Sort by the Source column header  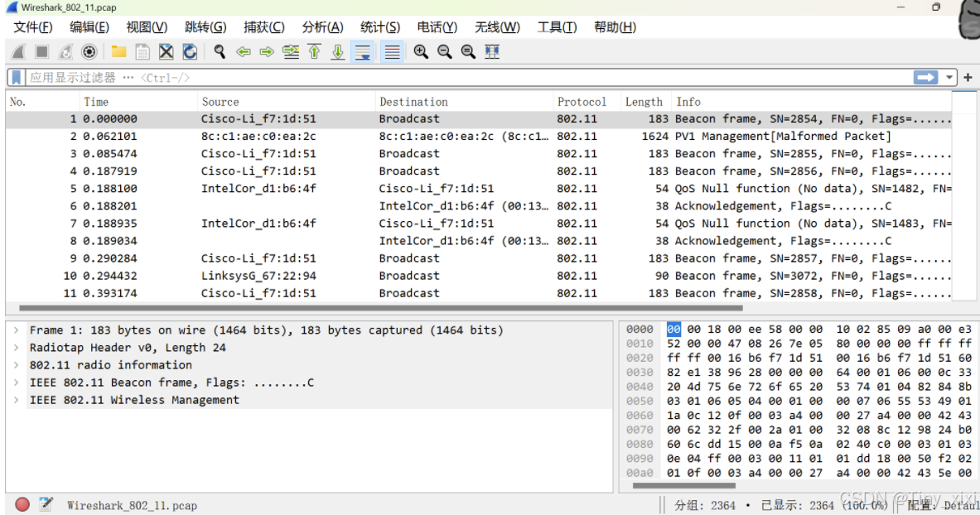pos(287,102)
